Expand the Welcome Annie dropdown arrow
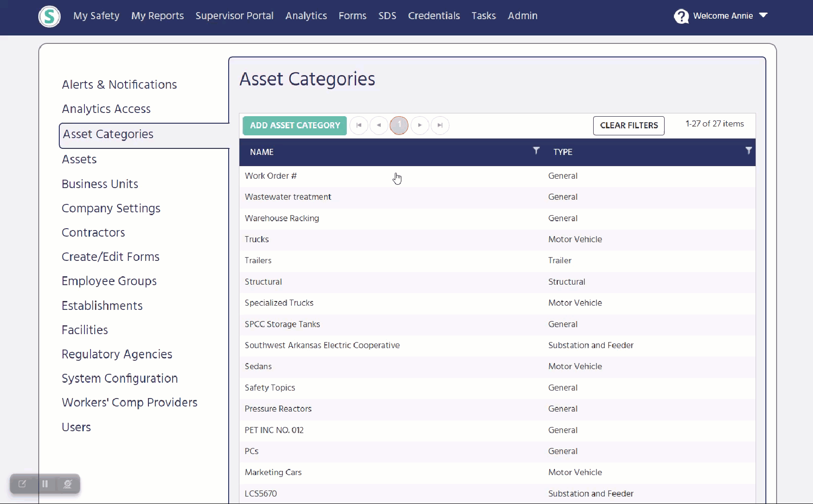813x504 pixels. [764, 15]
